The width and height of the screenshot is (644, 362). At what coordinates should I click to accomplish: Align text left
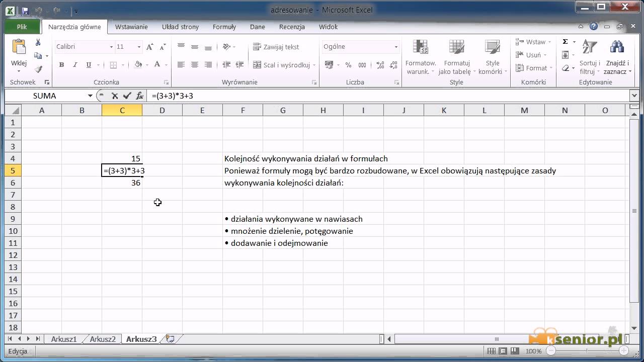[x=181, y=65]
